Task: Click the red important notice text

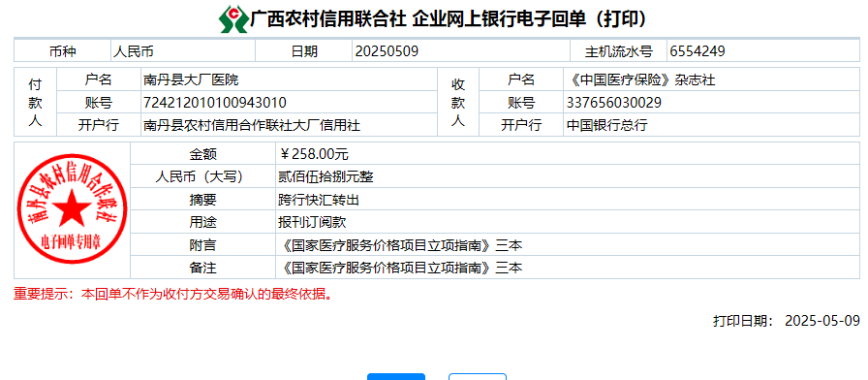Action: click(x=173, y=294)
